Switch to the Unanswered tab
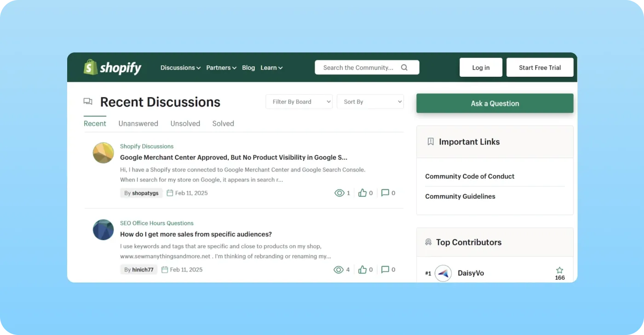Viewport: 644px width, 335px height. pos(138,123)
